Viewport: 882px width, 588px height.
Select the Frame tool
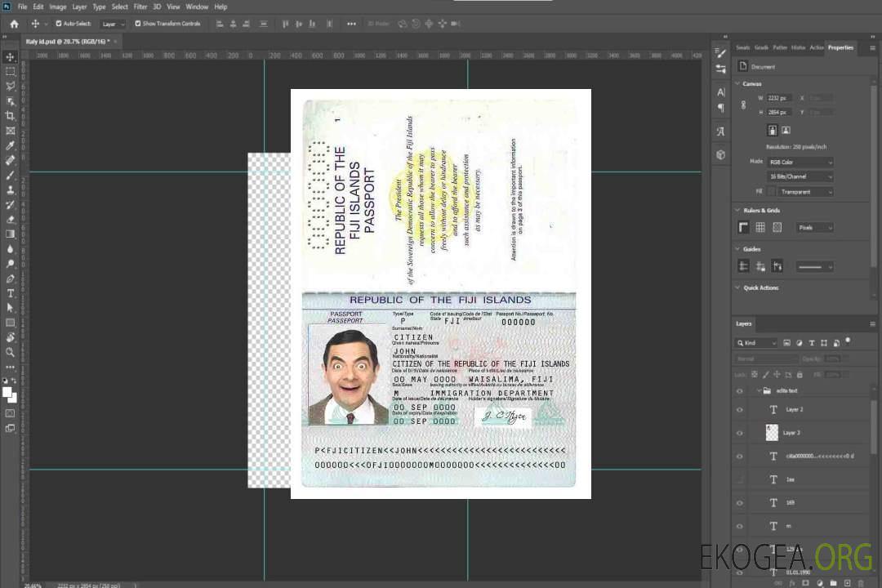pyautogui.click(x=10, y=131)
